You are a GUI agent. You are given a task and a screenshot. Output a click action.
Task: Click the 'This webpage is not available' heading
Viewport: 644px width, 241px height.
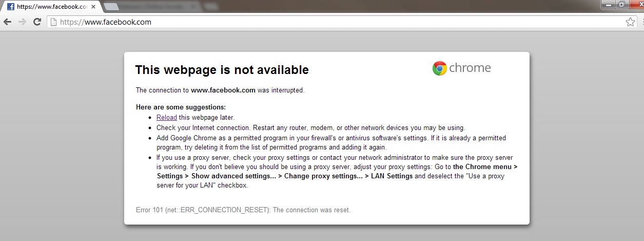tap(222, 70)
